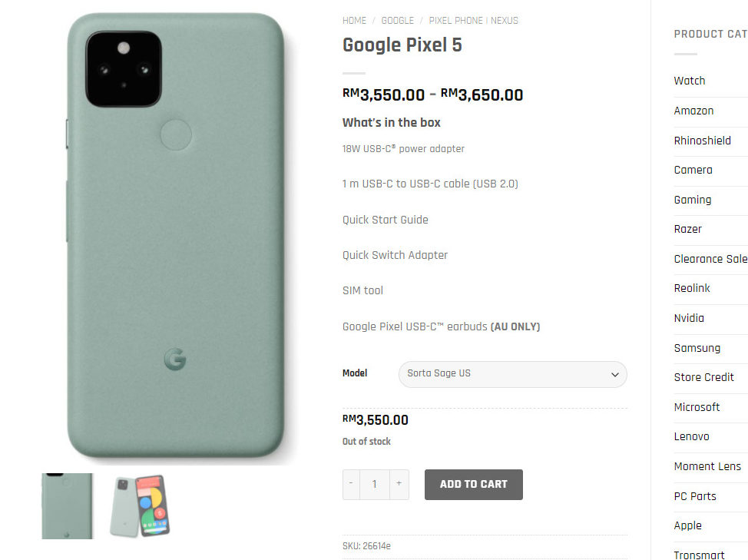View the Clearance Sale category
Image resolution: width=748 pixels, height=560 pixels.
pos(710,259)
